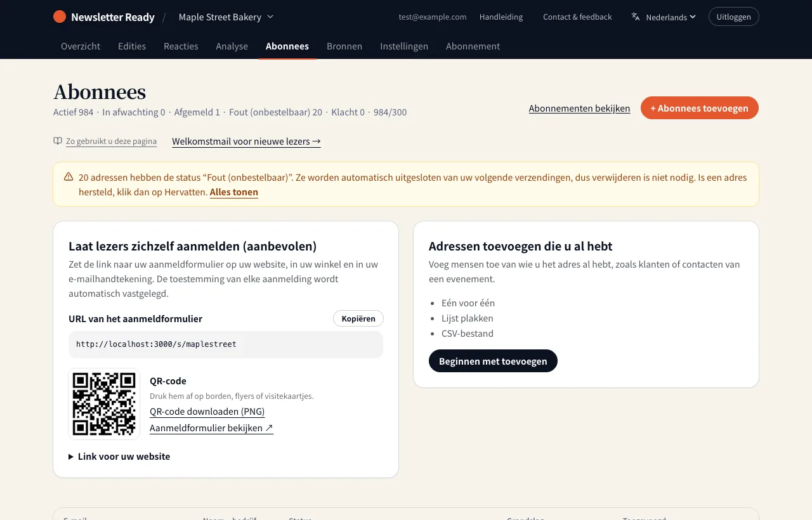812x520 pixels.
Task: Click 'QR-code downloaden (PNG)' link
Action: (207, 412)
